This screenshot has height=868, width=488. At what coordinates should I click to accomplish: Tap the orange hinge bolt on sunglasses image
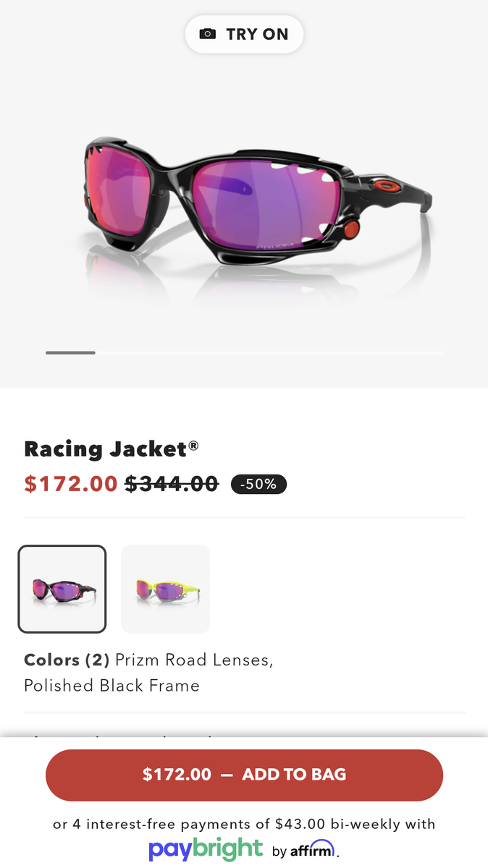[351, 229]
